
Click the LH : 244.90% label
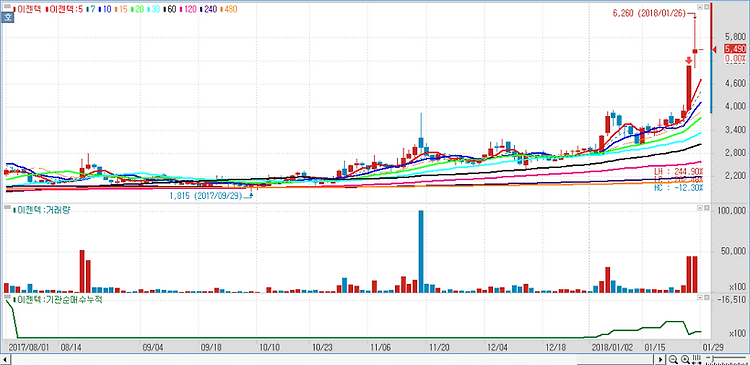click(678, 171)
